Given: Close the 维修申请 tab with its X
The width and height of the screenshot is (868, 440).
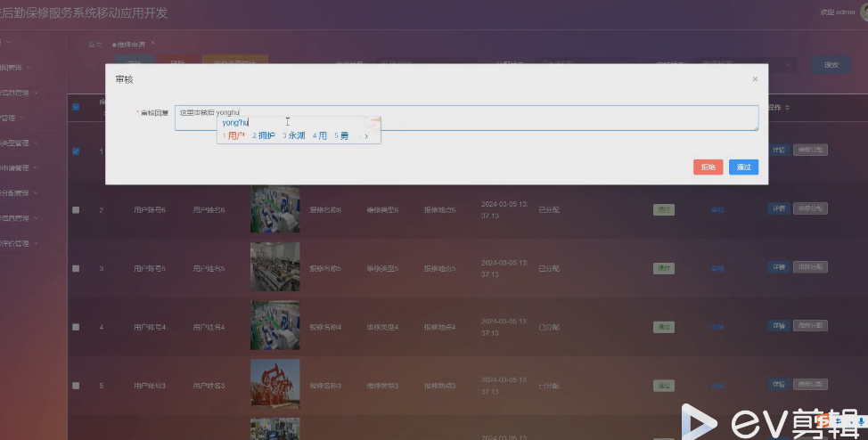Looking at the screenshot, I should (x=152, y=43).
